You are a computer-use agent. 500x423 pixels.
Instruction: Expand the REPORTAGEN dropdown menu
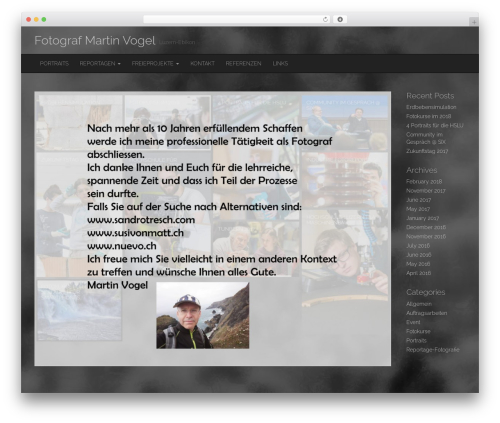100,63
